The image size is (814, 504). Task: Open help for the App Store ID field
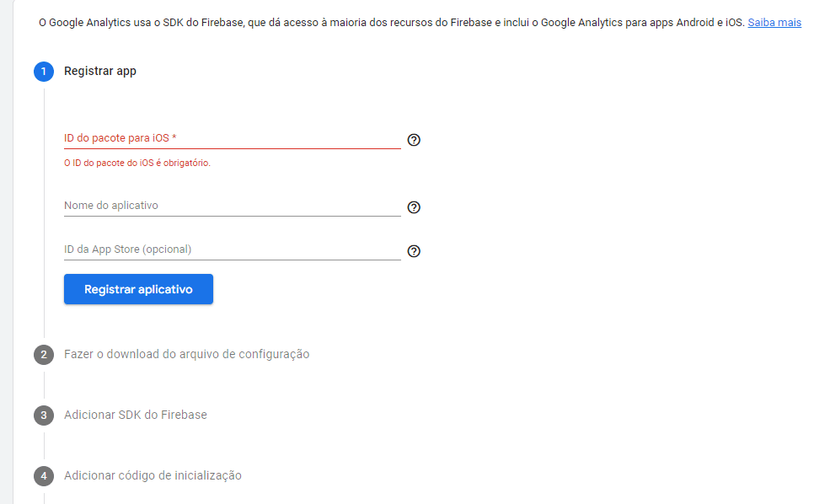[414, 251]
